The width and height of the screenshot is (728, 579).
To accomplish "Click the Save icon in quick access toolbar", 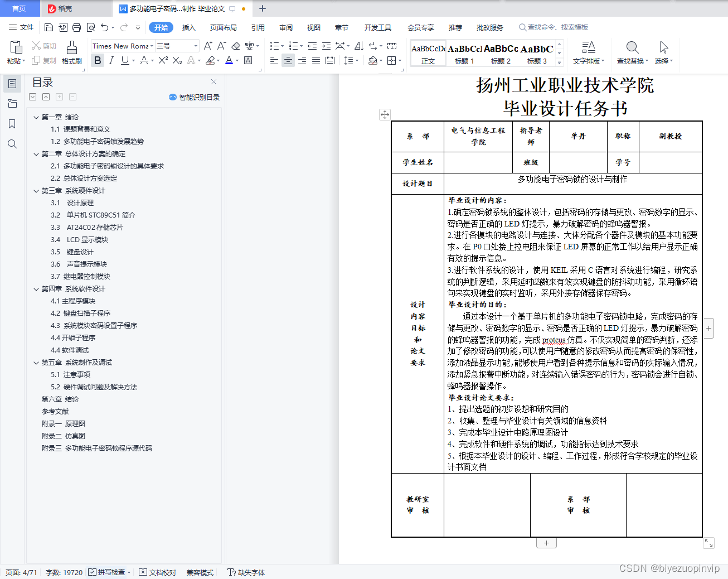I will tap(48, 27).
